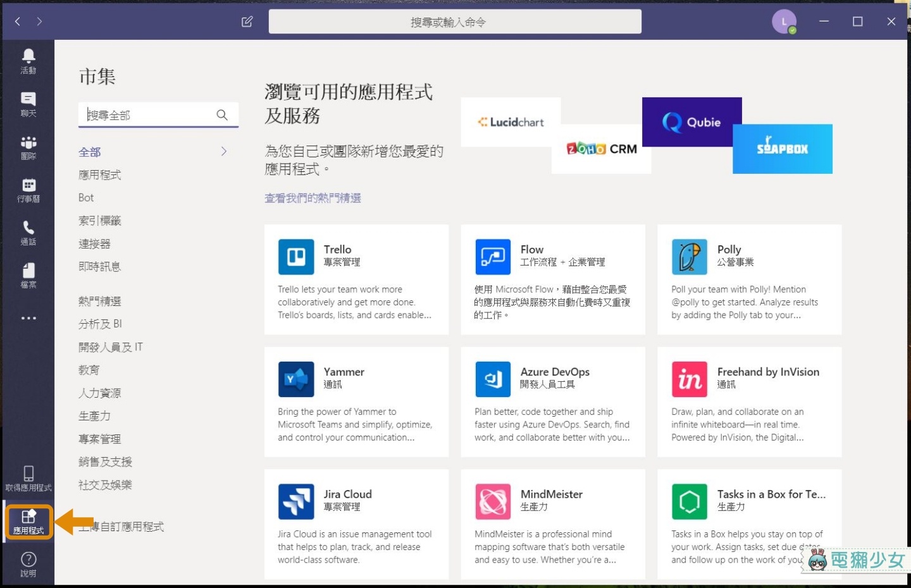911x588 pixels.
Task: Select the 全部 category
Action: 90,152
